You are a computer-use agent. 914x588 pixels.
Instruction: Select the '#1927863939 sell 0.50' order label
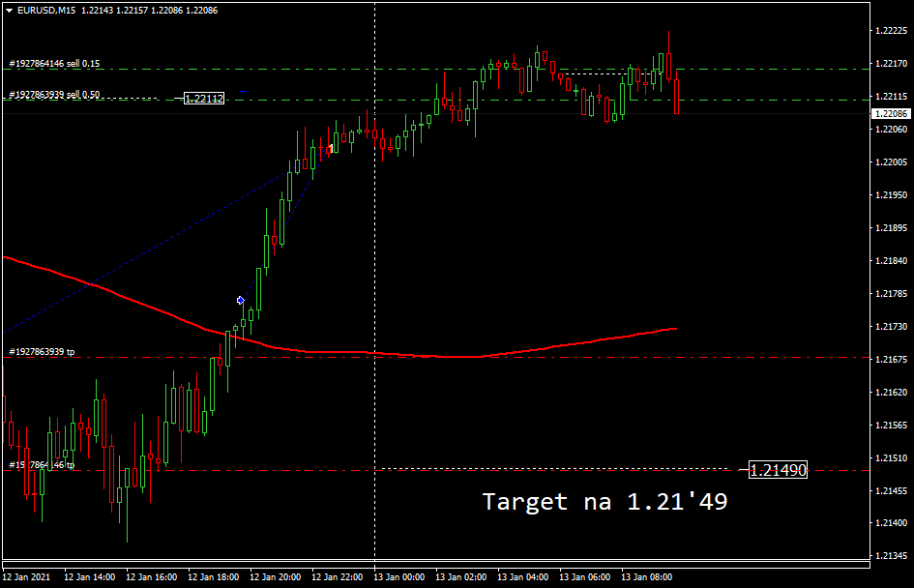click(x=54, y=95)
